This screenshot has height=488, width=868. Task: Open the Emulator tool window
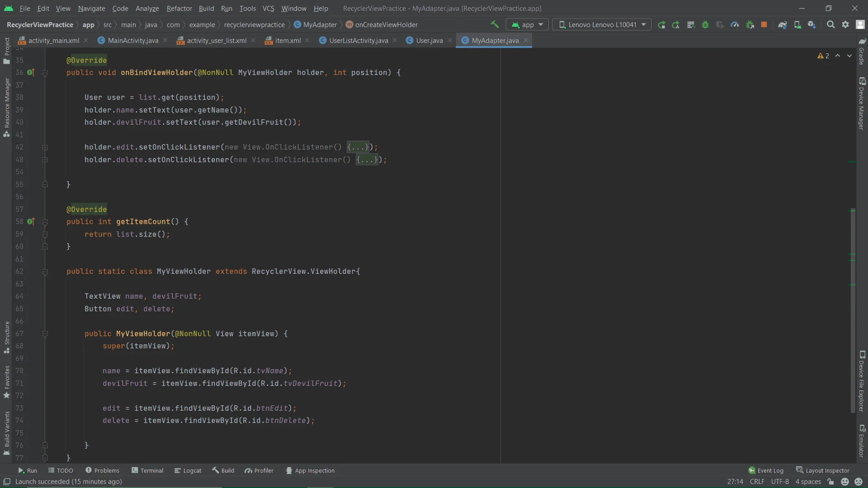click(862, 441)
